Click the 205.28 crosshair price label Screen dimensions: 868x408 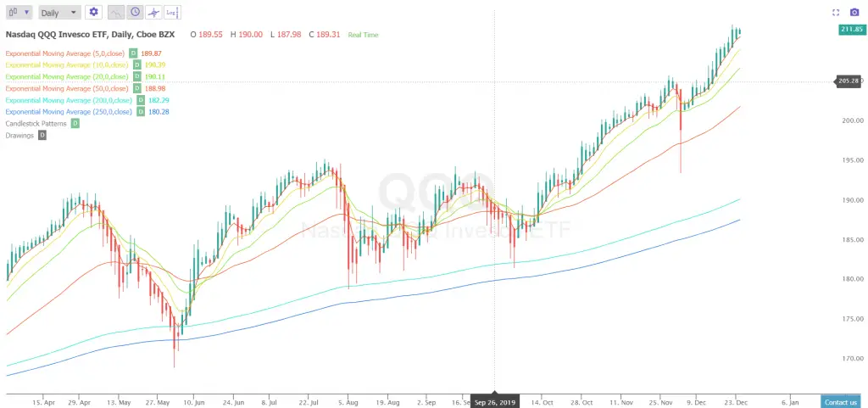pyautogui.click(x=848, y=81)
